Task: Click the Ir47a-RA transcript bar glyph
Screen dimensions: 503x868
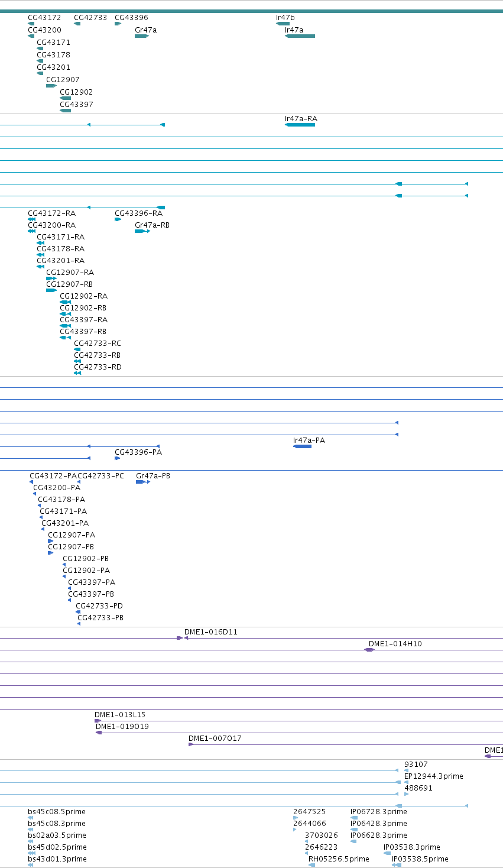Action: 300,125
